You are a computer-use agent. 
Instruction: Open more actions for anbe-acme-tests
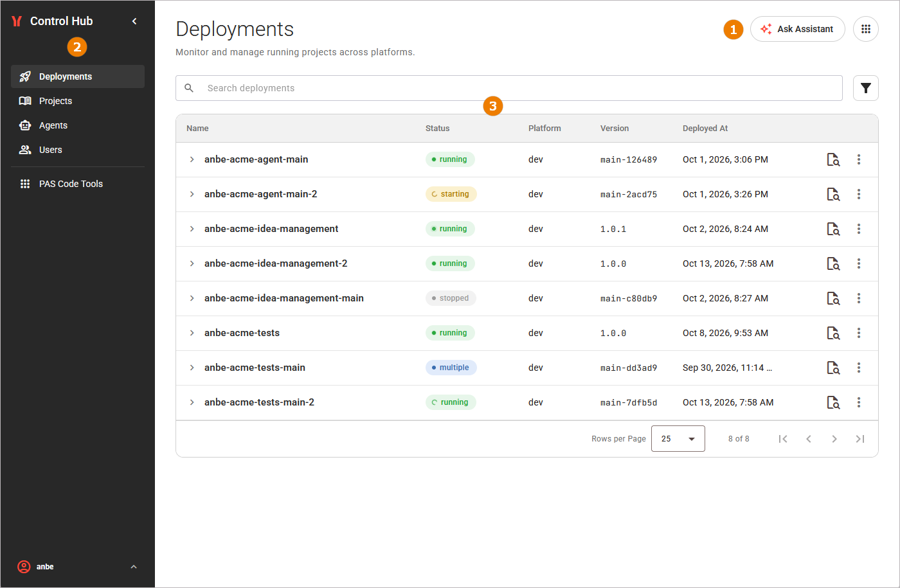859,333
